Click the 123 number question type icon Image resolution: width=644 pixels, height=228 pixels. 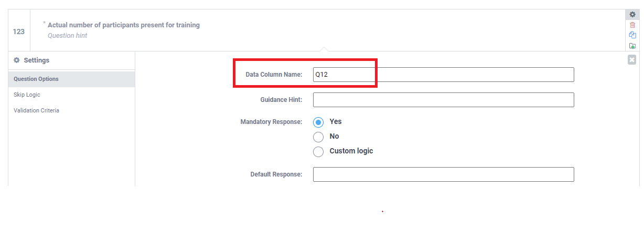pos(19,32)
